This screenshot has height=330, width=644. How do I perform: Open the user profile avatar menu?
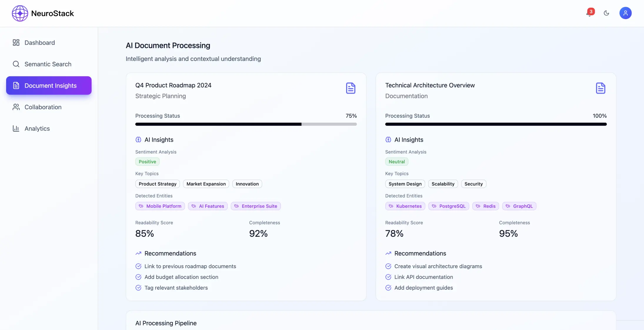[x=626, y=13]
